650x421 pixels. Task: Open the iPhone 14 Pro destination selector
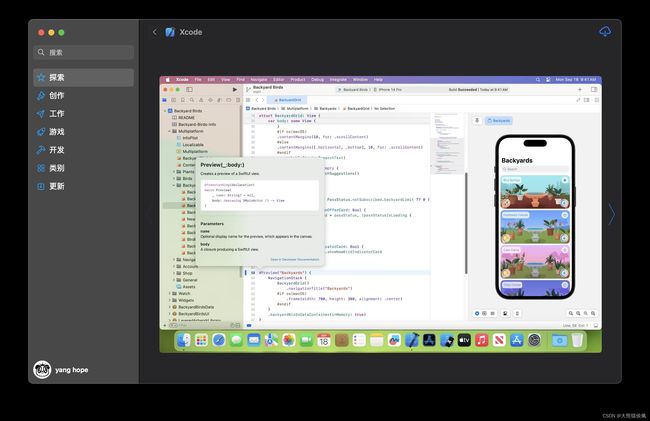coord(388,90)
